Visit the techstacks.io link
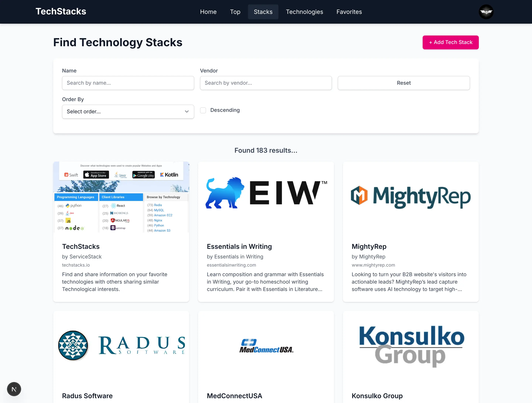 (x=76, y=265)
